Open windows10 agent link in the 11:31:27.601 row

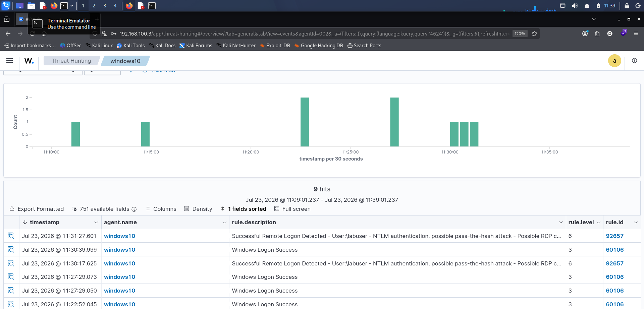click(x=120, y=236)
